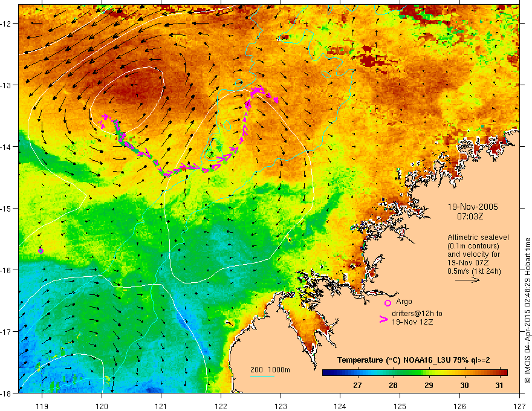Click the temperature colour bar
Viewport: 532px width, 411px height.
click(415, 373)
